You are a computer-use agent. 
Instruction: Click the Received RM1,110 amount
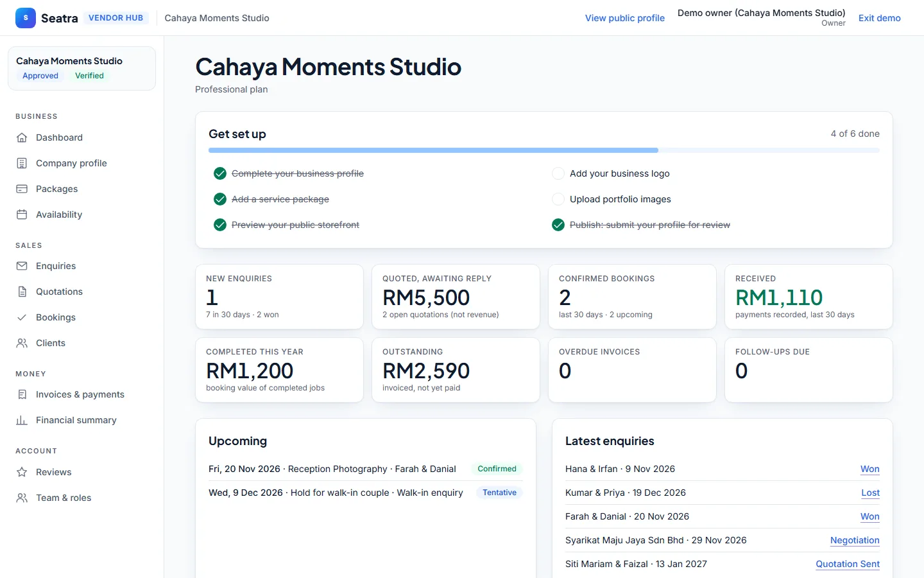779,297
